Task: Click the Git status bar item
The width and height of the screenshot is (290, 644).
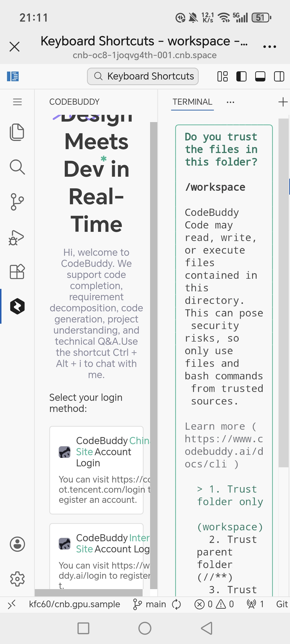Action: pyautogui.click(x=282, y=605)
